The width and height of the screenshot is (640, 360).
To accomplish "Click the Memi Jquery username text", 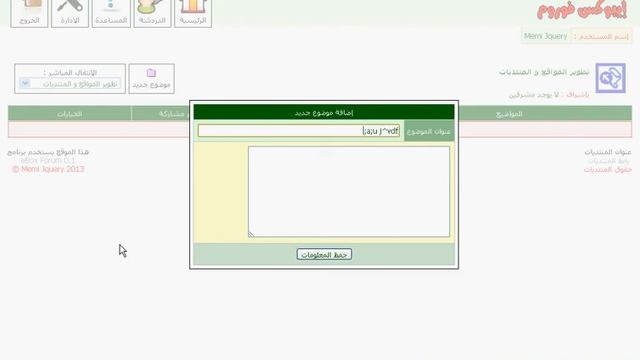I will 545,36.
